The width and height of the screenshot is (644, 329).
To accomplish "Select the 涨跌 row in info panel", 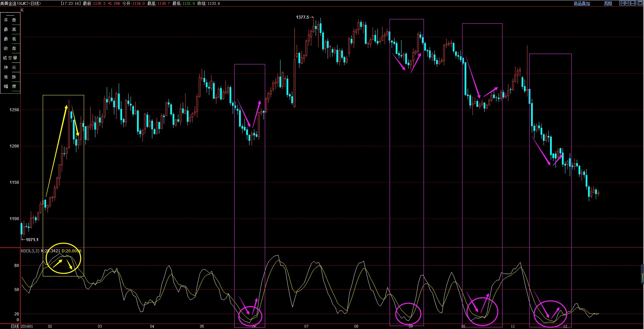I will 10,77.
